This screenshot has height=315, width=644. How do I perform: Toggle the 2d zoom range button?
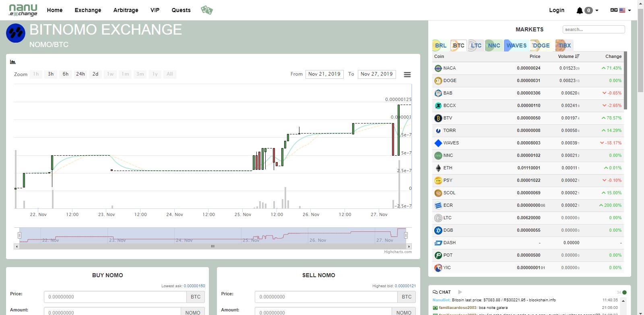coord(95,74)
